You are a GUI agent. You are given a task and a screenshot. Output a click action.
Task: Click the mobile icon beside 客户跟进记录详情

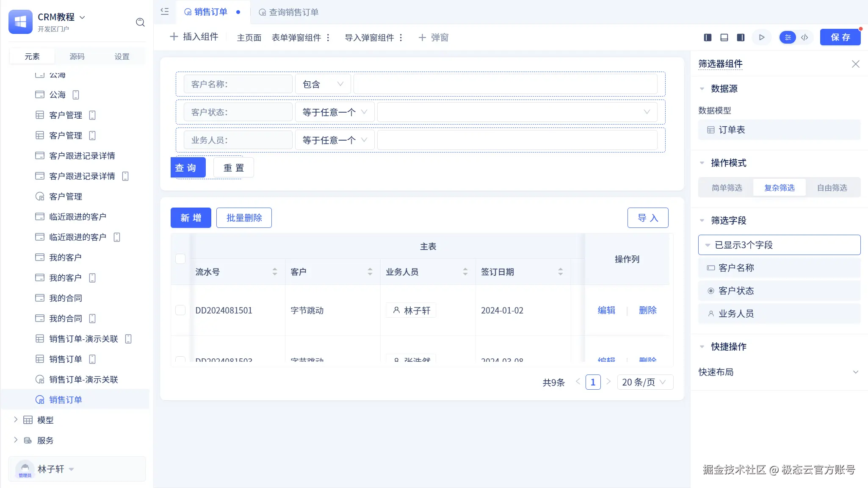click(125, 176)
